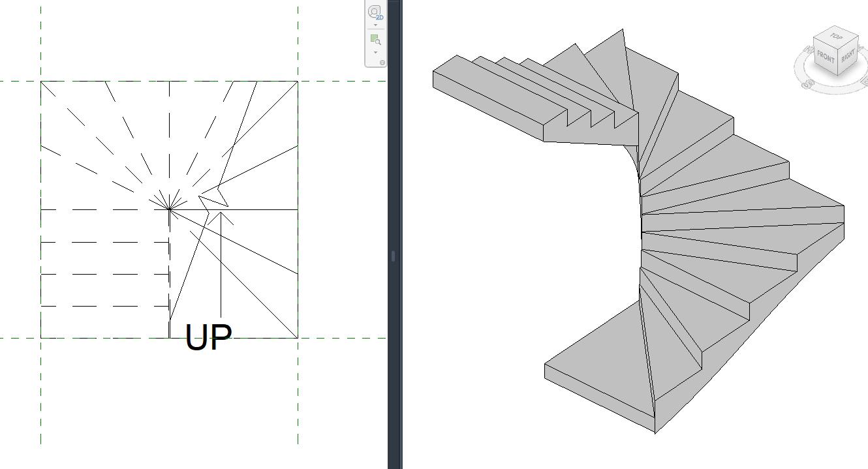Select the RIGHT face of the ViewCube
The width and height of the screenshot is (868, 469).
(848, 57)
